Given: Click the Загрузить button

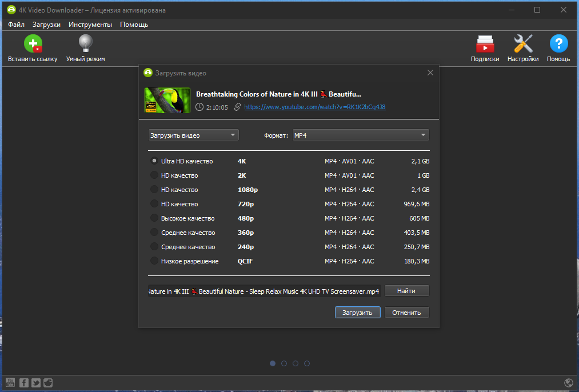Looking at the screenshot, I should tap(357, 312).
